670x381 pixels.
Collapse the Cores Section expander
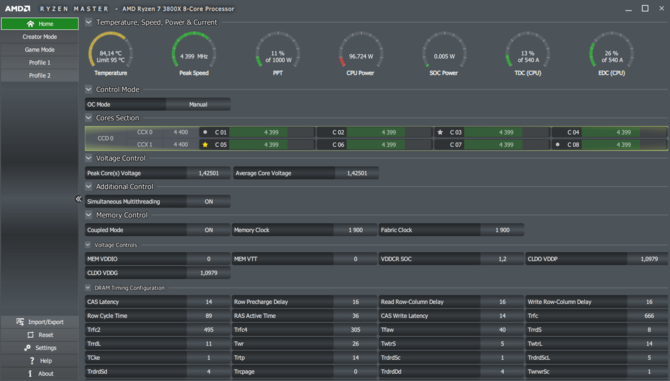88,118
